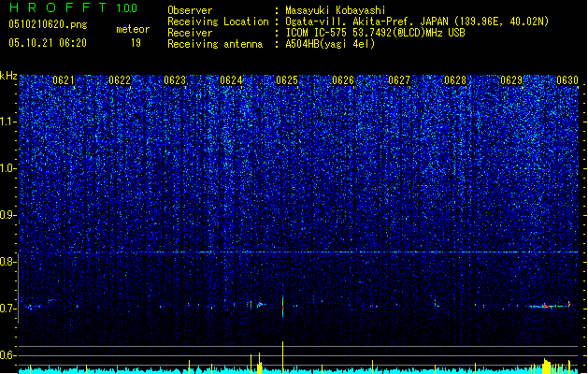Click the 0629 time marker
The height and width of the screenshot is (374, 588).
click(511, 80)
